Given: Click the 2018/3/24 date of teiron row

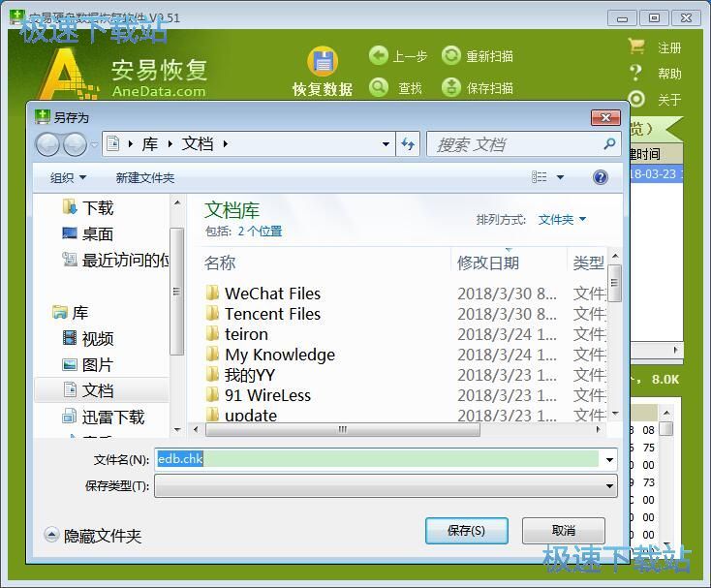Looking at the screenshot, I should (x=507, y=334).
